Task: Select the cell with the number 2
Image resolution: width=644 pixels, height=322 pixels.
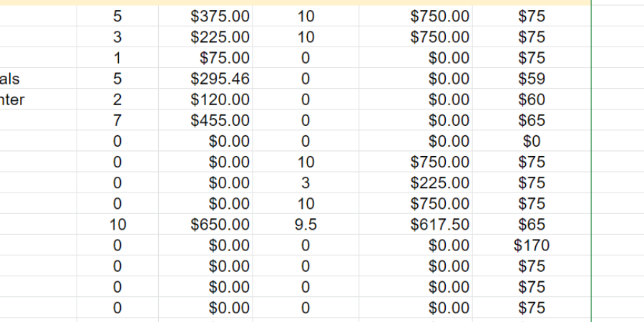Action: (x=117, y=99)
